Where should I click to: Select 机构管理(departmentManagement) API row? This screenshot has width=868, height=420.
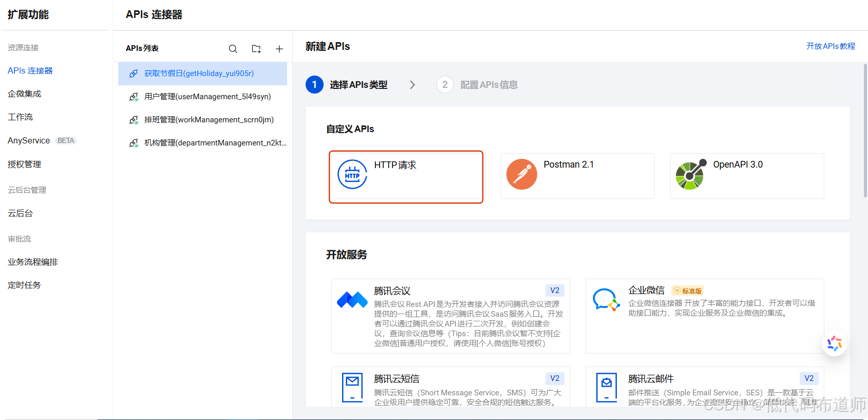[202, 143]
